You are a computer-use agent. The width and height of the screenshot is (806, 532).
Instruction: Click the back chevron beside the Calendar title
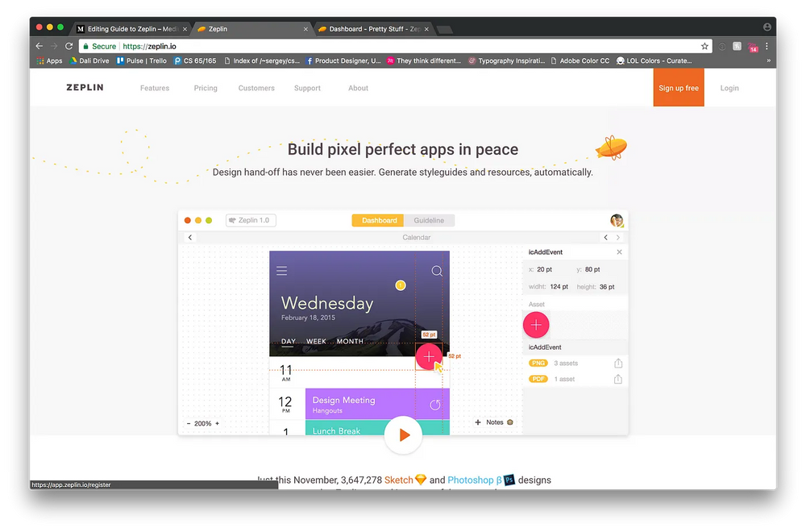(190, 237)
